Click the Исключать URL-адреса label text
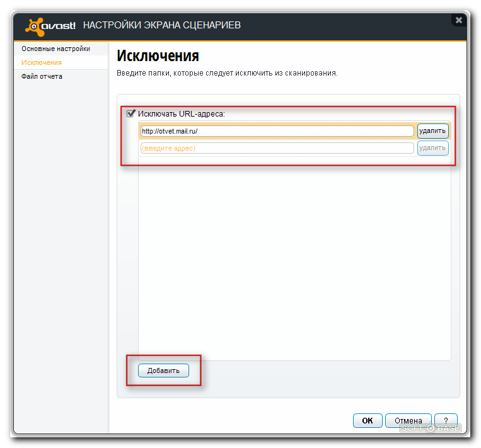The height and width of the screenshot is (448, 481). pos(182,114)
